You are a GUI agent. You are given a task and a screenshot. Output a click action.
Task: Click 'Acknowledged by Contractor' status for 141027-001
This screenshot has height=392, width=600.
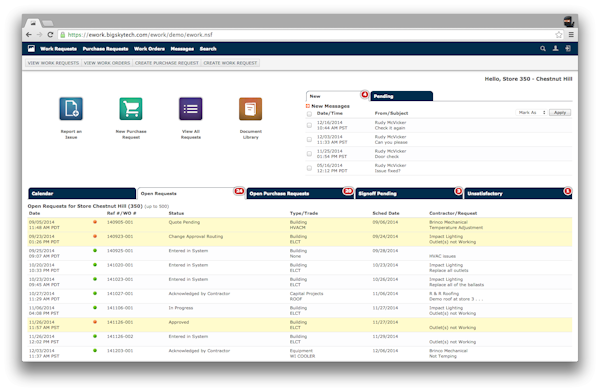(x=199, y=294)
